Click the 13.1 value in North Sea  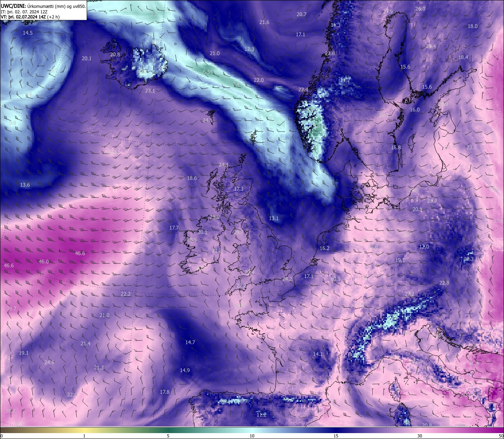coord(274,219)
